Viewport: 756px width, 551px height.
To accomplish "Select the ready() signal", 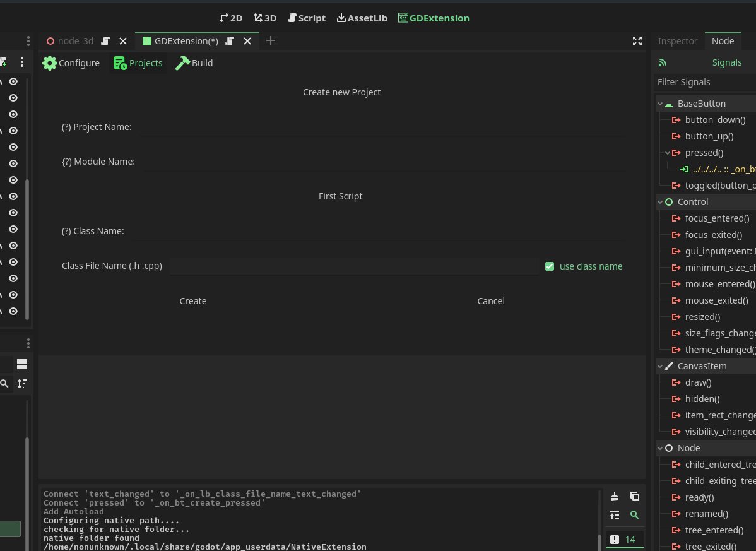I will [699, 497].
